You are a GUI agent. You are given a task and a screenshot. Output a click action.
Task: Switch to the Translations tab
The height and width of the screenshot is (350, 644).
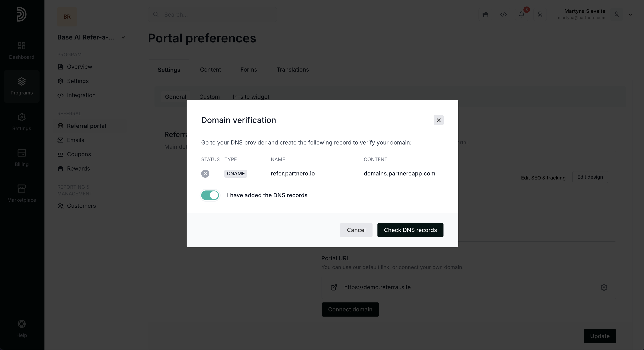coord(293,70)
